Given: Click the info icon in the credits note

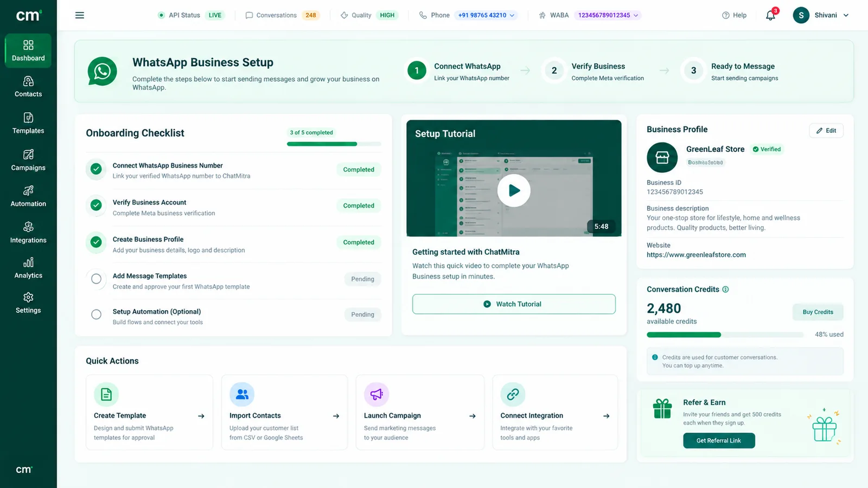Looking at the screenshot, I should pyautogui.click(x=655, y=357).
